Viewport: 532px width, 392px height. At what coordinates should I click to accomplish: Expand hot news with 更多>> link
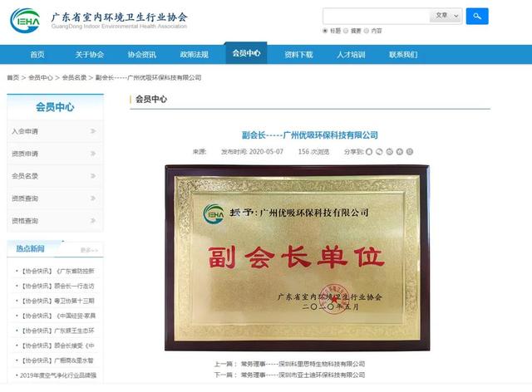coord(89,249)
